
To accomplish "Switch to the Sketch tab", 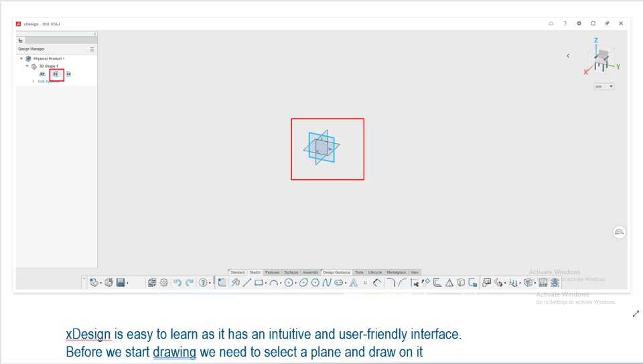I will pyautogui.click(x=255, y=272).
